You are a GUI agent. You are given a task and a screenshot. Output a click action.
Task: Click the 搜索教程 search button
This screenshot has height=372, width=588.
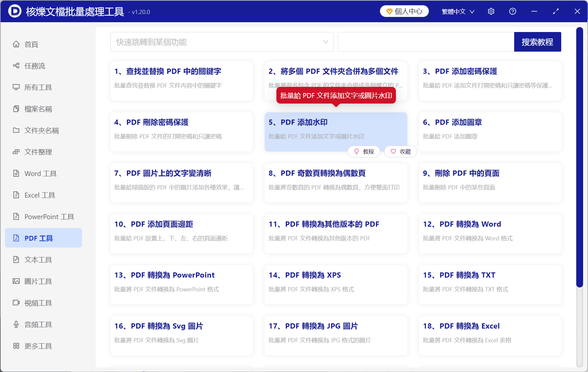[537, 42]
